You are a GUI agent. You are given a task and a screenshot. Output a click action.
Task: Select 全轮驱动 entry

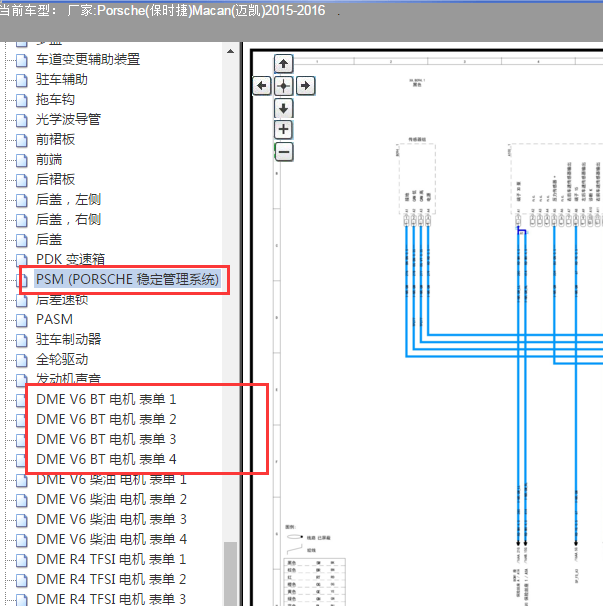(62, 359)
